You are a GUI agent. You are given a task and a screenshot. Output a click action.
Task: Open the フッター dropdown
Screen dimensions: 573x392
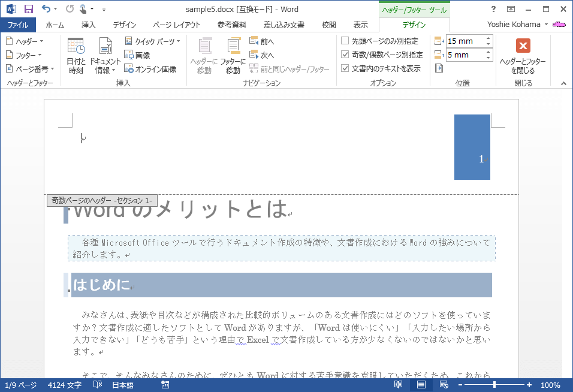24,55
